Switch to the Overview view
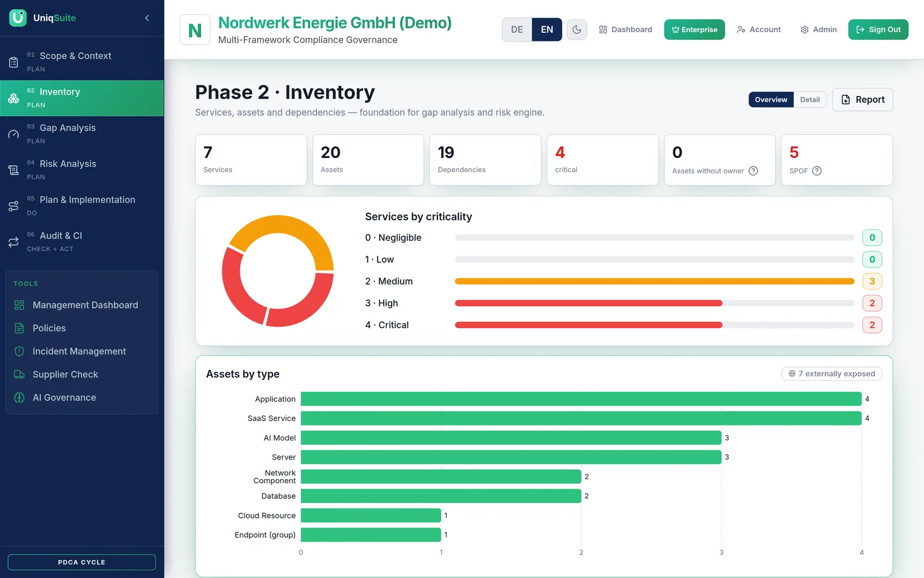This screenshot has height=578, width=924. 771,99
